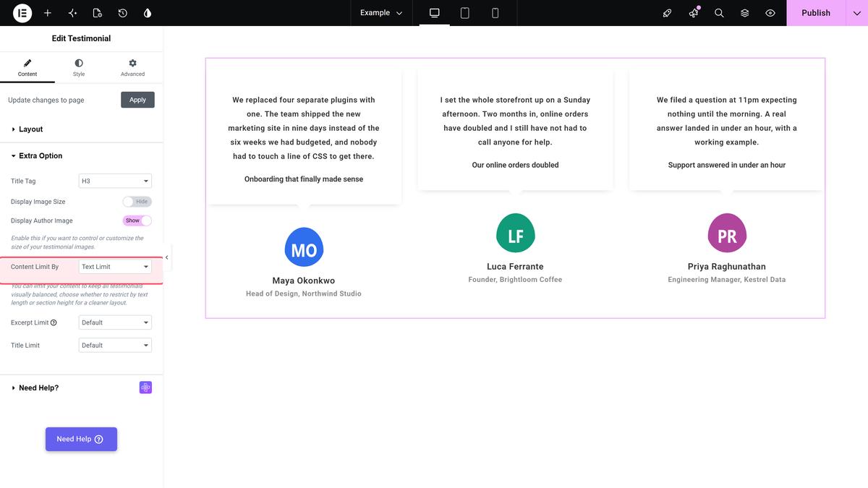Click 'Onboarding that finally made sense' title

[304, 179]
